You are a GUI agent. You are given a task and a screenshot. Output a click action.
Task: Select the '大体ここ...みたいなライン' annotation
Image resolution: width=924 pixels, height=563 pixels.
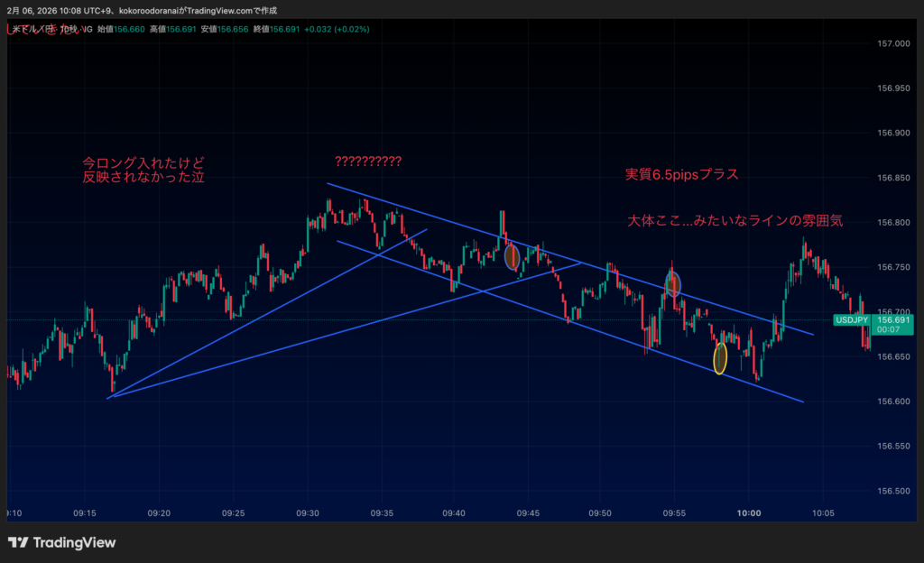click(x=735, y=220)
